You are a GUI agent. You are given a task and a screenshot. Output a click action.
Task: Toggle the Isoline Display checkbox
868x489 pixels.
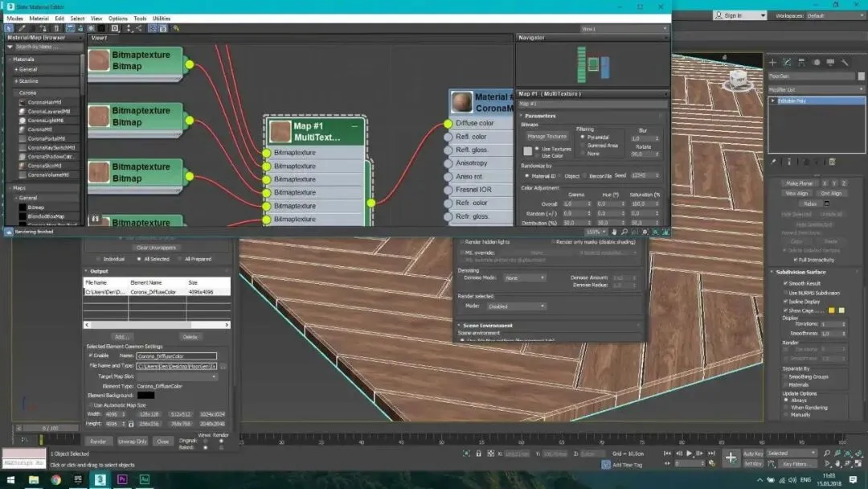(x=785, y=302)
